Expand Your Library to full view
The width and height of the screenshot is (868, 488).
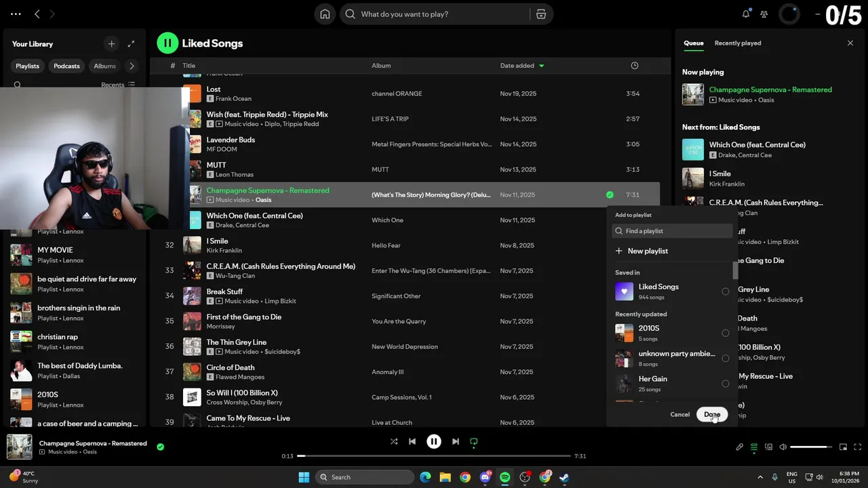pyautogui.click(x=131, y=43)
